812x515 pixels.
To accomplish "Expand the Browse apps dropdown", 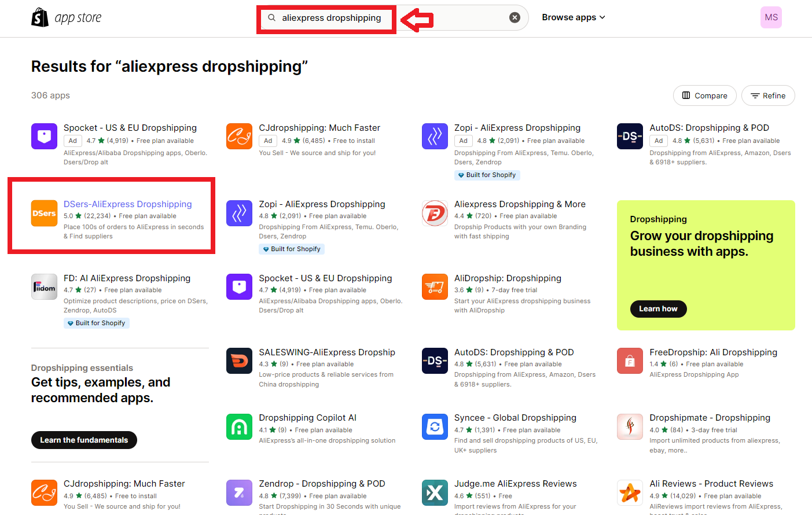I will click(x=574, y=17).
